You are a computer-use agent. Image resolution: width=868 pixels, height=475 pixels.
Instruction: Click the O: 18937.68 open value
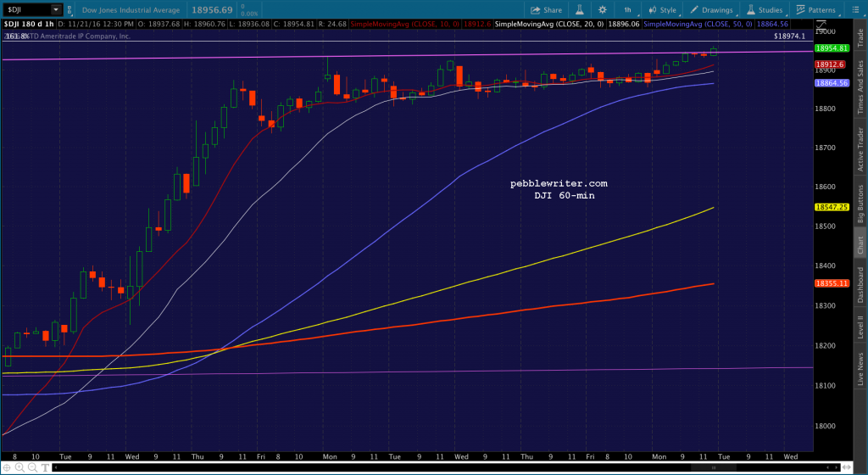click(x=160, y=24)
